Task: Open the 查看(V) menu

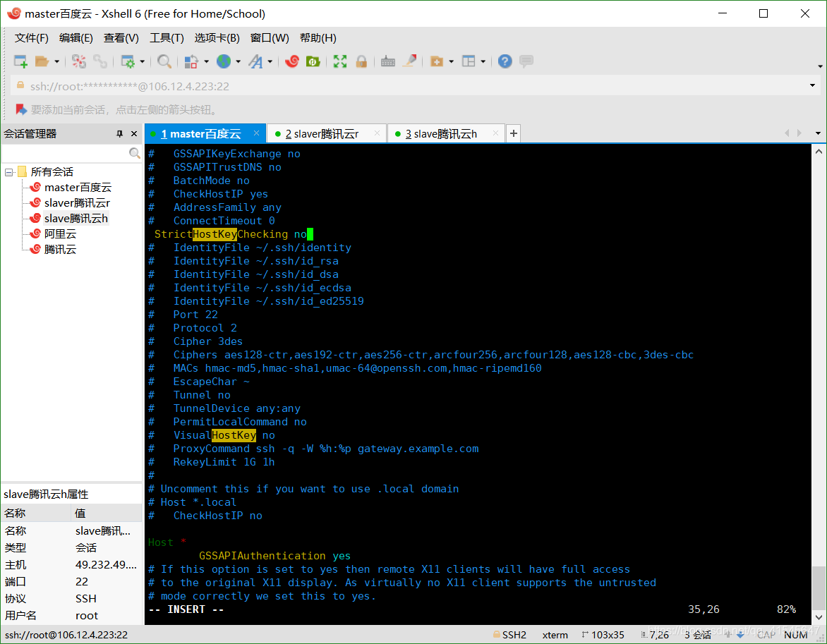Action: [121, 38]
